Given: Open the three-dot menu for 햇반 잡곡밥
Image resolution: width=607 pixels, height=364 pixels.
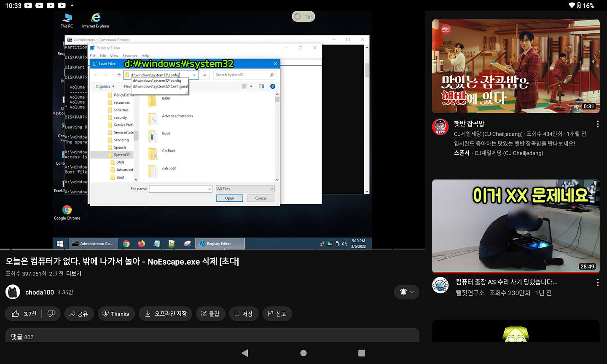Looking at the screenshot, I should pyautogui.click(x=597, y=124).
